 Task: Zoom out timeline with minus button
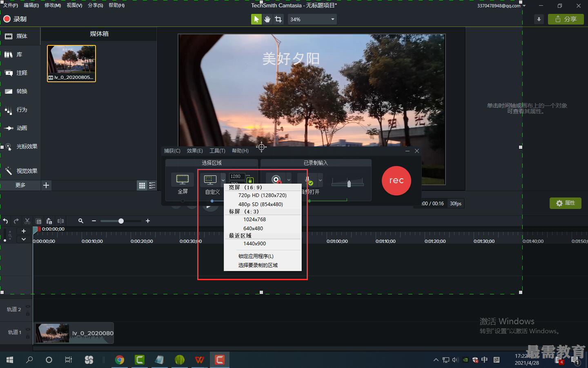coord(94,221)
